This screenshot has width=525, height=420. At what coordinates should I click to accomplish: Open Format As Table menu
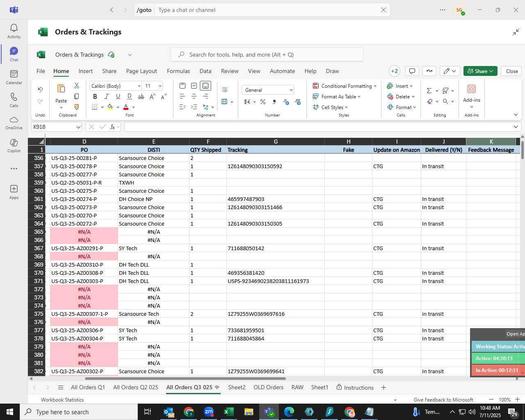pyautogui.click(x=337, y=97)
